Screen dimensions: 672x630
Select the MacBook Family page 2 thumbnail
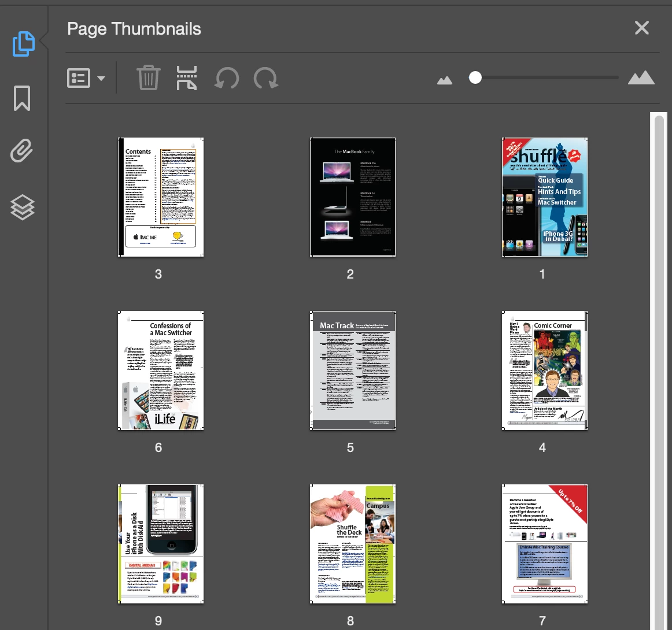click(353, 197)
